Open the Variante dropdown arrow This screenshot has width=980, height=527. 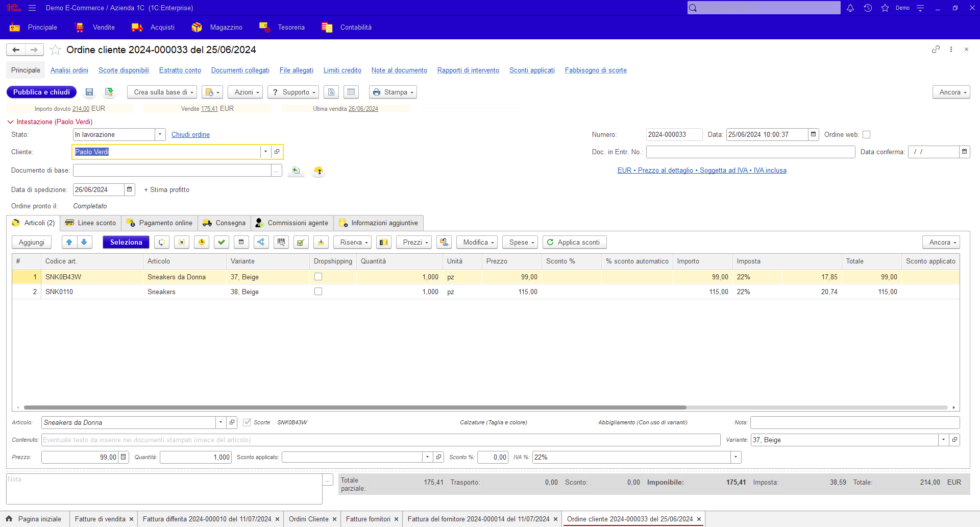point(943,440)
